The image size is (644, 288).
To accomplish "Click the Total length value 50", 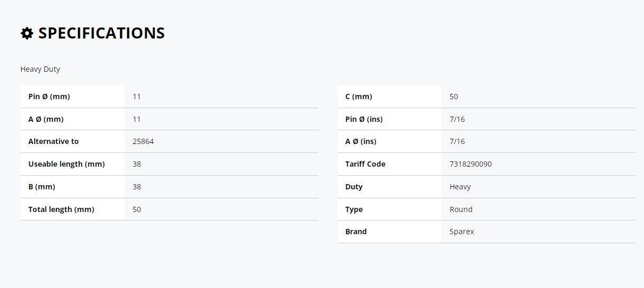I will [137, 209].
